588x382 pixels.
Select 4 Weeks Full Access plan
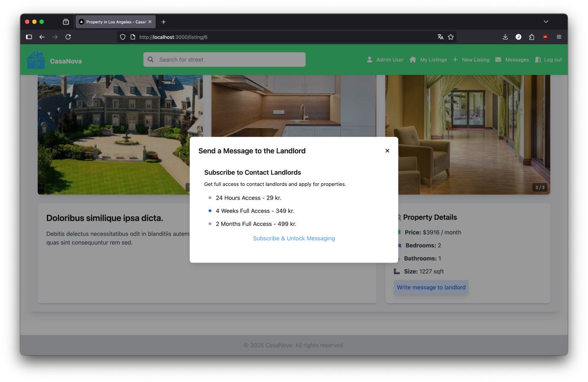point(254,211)
